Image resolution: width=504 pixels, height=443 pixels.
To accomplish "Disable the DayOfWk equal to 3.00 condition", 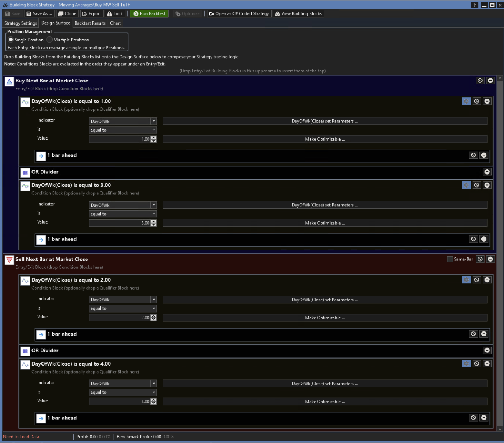I will (476, 185).
